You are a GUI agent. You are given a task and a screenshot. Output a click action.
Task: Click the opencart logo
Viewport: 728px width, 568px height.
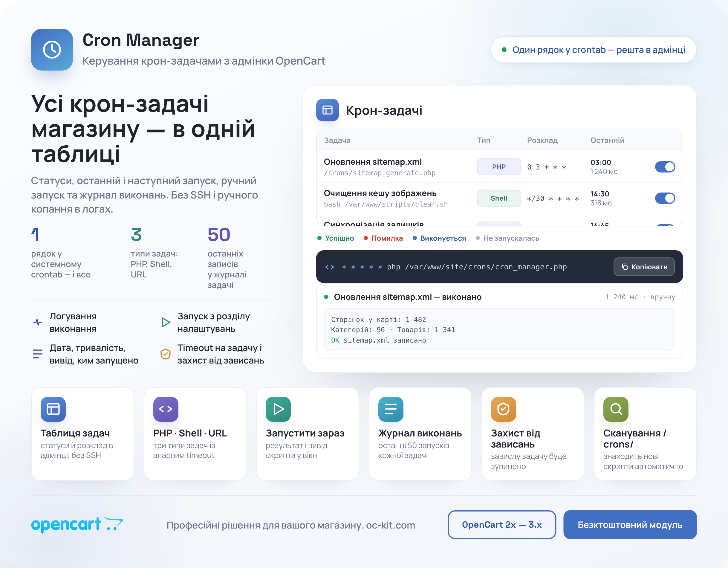pos(77,524)
